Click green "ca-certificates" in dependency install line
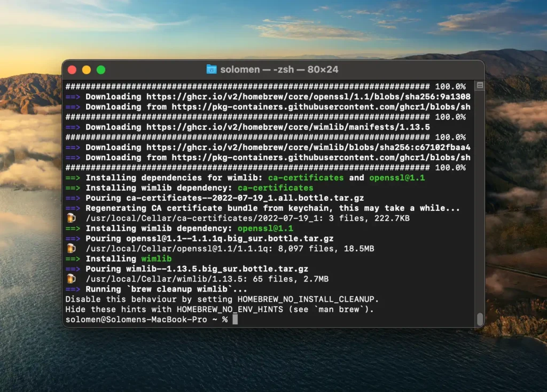547x392 pixels. [275, 188]
